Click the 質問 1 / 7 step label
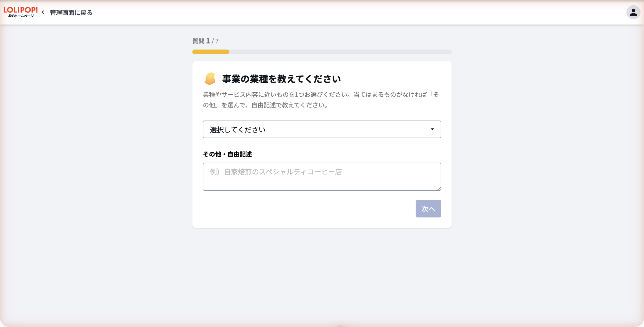The height and width of the screenshot is (327, 644). tap(206, 41)
